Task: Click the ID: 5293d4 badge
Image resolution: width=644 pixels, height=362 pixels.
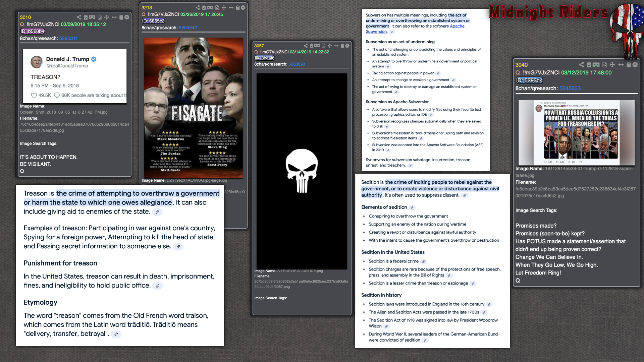Action: click(x=529, y=80)
